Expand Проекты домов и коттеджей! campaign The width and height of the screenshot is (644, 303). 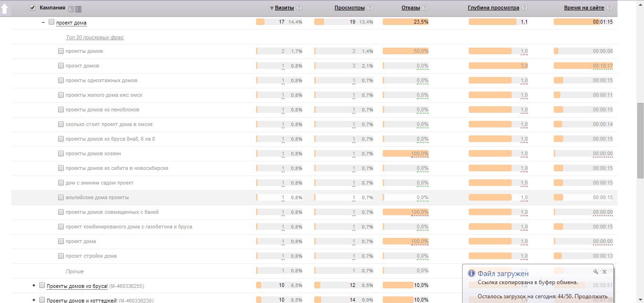coord(34,300)
